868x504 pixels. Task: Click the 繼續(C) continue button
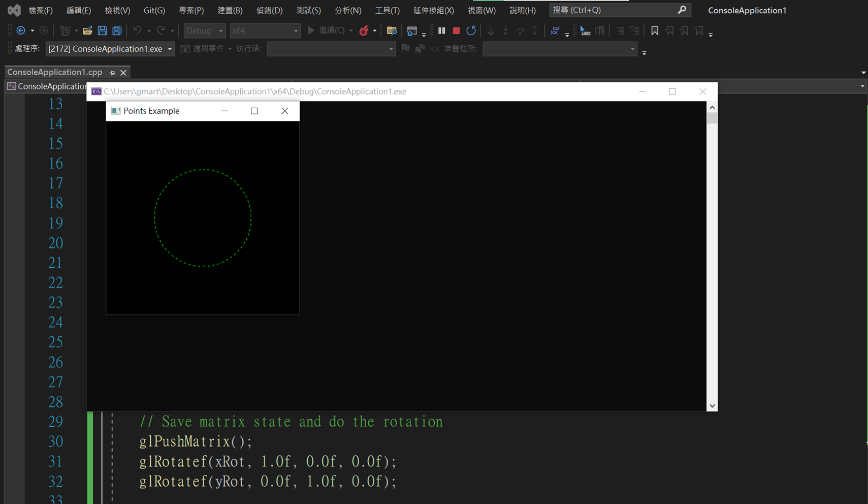pos(326,31)
